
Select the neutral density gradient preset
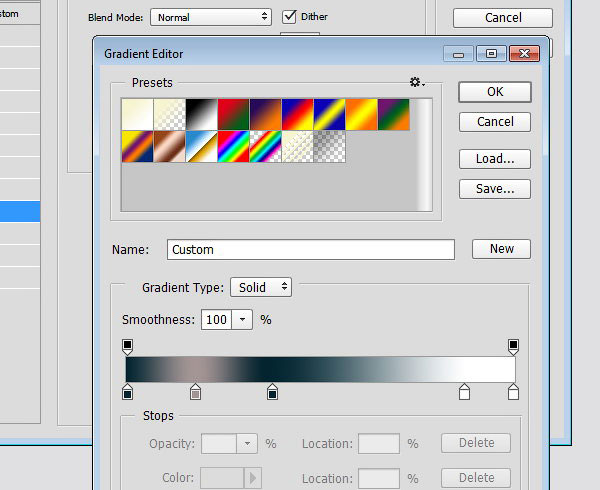(x=329, y=147)
